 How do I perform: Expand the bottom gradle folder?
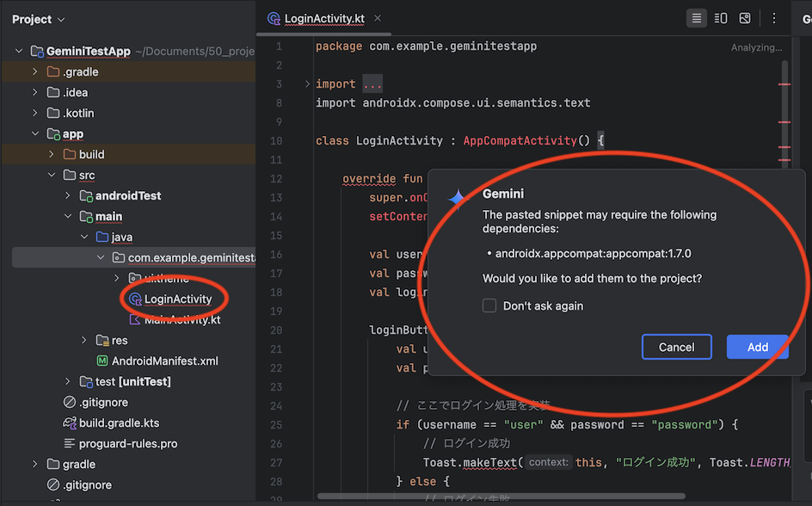[x=35, y=464]
